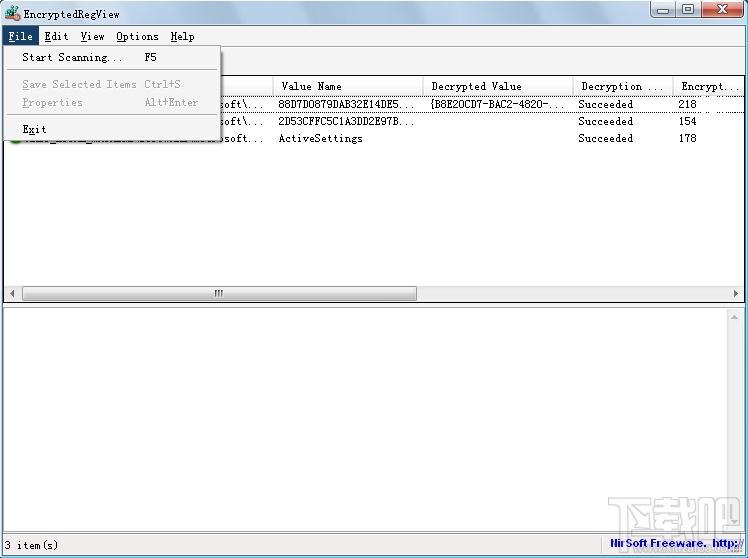
Task: Sort by Decrypted Value column header
Action: pos(498,86)
